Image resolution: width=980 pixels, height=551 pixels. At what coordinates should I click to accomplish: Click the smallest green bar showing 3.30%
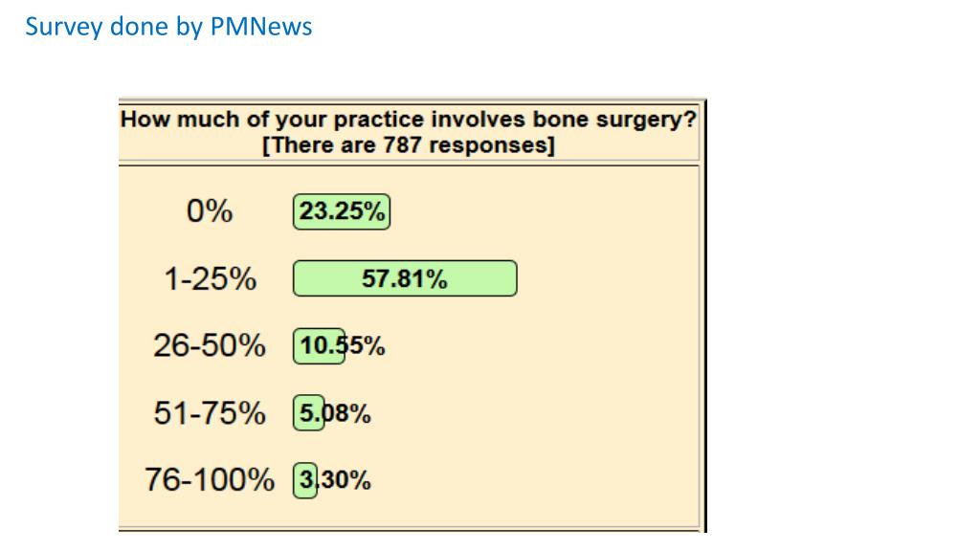point(304,479)
